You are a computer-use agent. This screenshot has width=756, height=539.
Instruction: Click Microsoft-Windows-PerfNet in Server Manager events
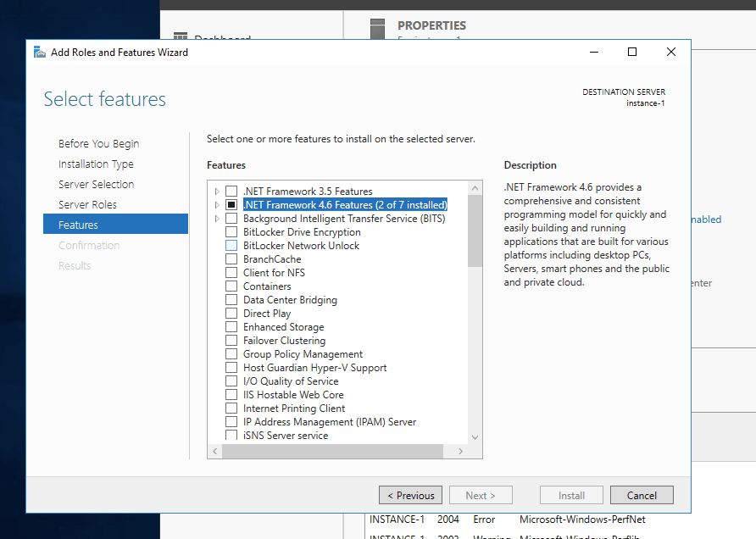click(582, 520)
